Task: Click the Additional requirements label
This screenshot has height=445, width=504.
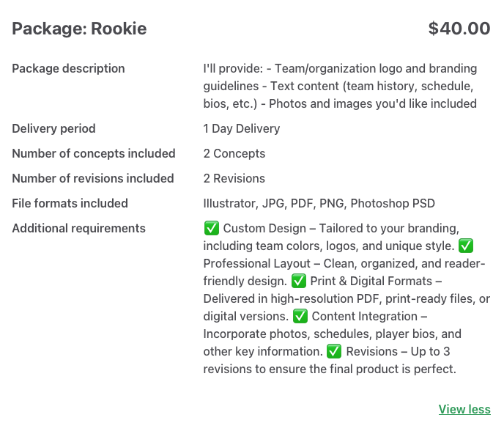Action: click(79, 228)
